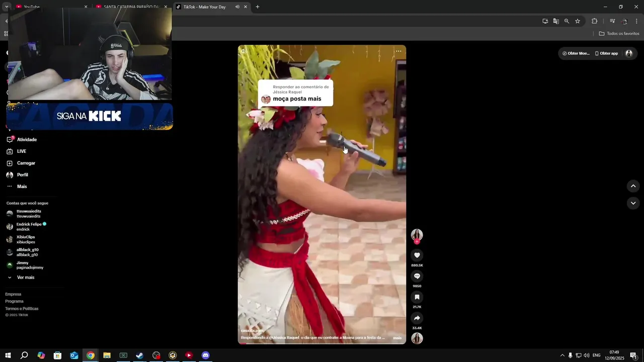Open the spinning sound disc of the video
The width and height of the screenshot is (644, 362).
417,338
